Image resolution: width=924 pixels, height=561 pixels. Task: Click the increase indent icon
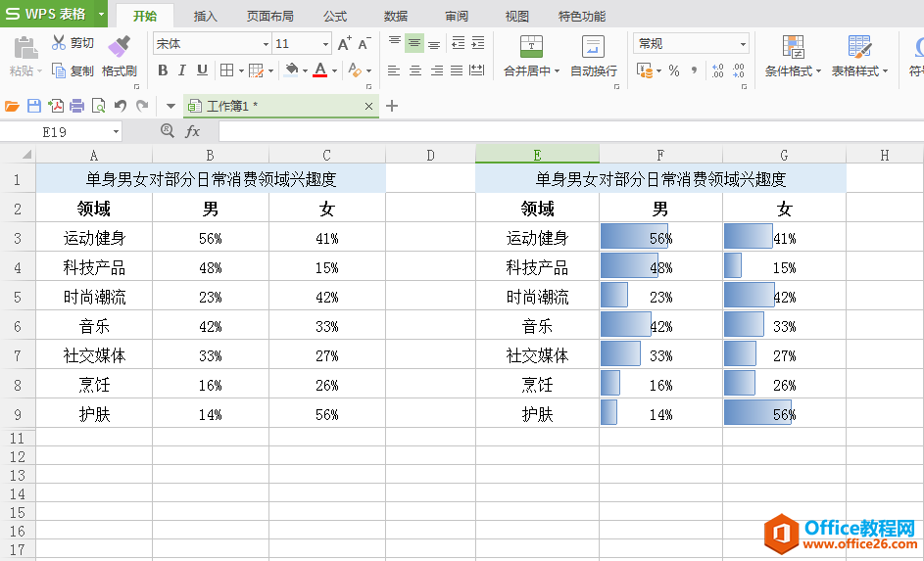click(478, 43)
